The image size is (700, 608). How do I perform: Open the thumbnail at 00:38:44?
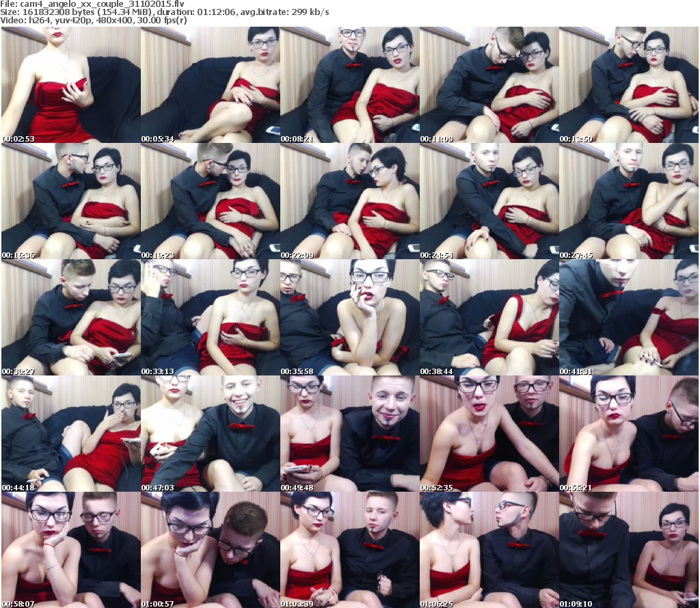(489, 317)
